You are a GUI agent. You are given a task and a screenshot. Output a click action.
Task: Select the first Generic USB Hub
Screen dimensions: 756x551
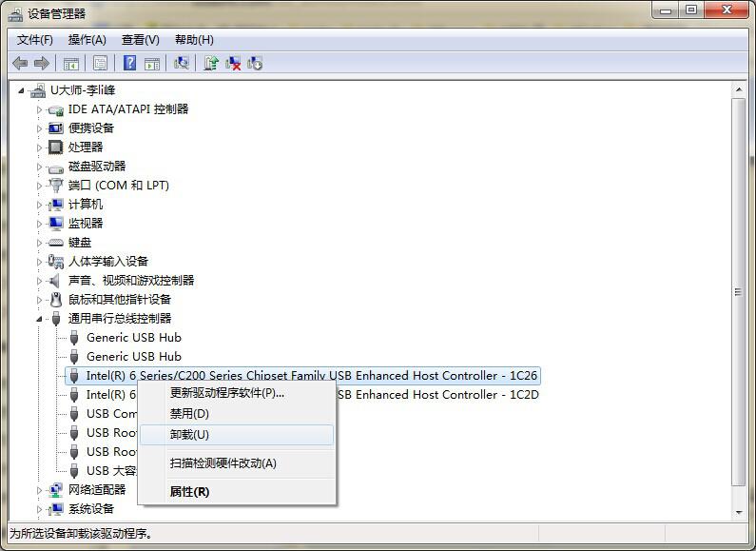click(133, 337)
